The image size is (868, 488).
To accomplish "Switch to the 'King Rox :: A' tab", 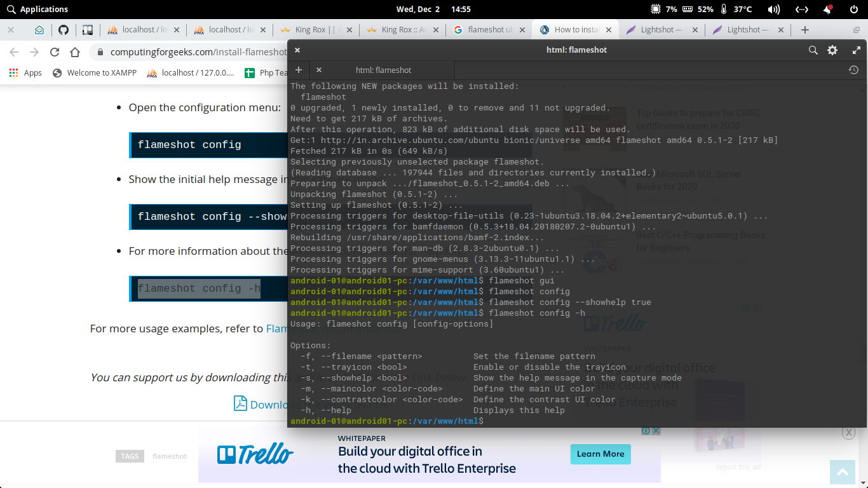I will tap(401, 30).
